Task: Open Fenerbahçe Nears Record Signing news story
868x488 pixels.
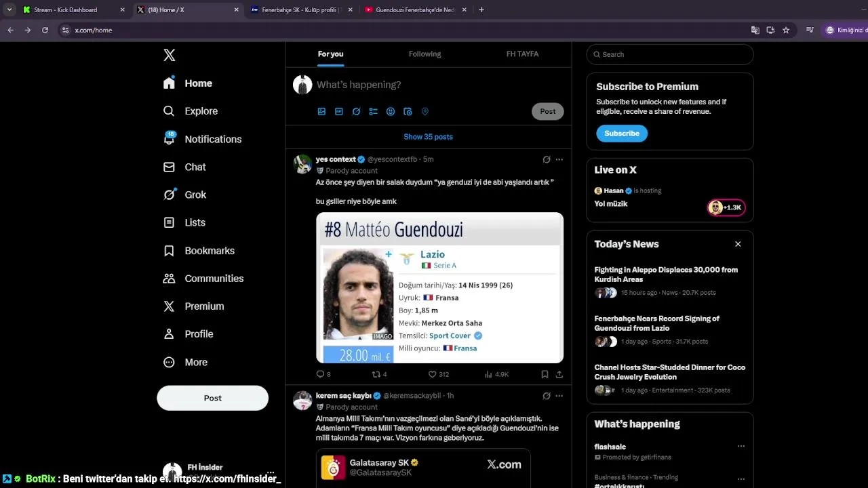Action: (670, 330)
